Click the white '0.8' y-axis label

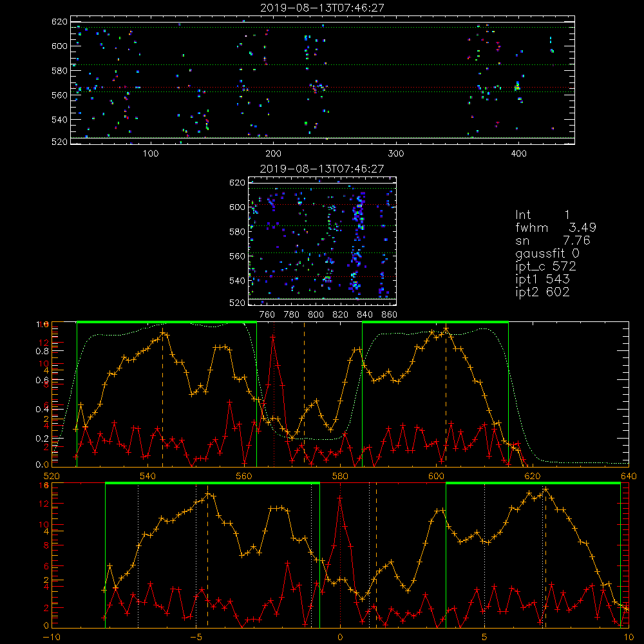(x=43, y=351)
